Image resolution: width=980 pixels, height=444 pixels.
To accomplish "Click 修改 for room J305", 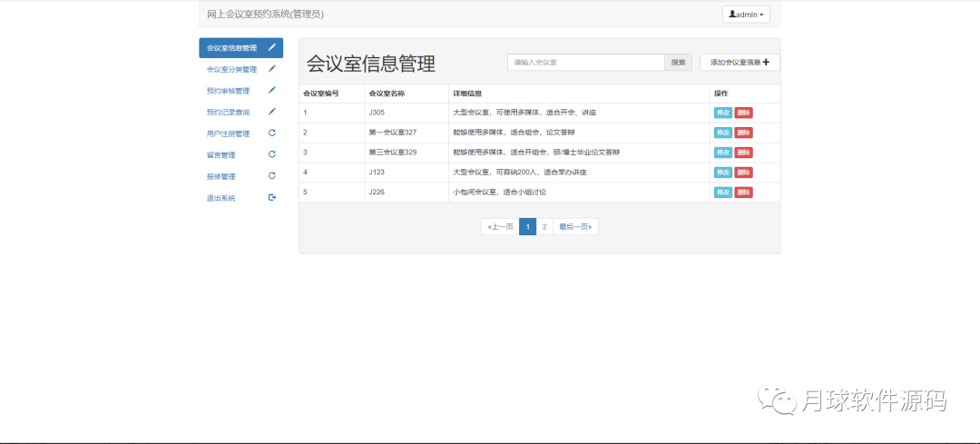I will pos(723,113).
